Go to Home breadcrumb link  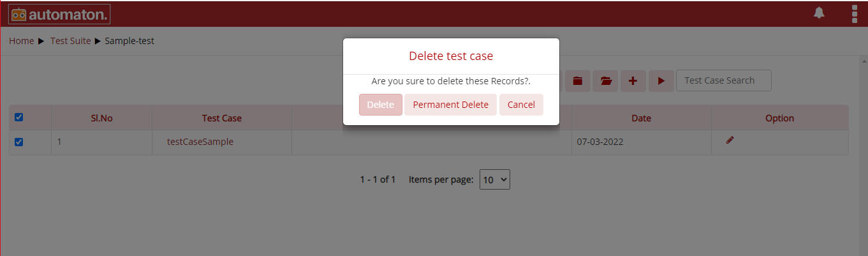[22, 41]
